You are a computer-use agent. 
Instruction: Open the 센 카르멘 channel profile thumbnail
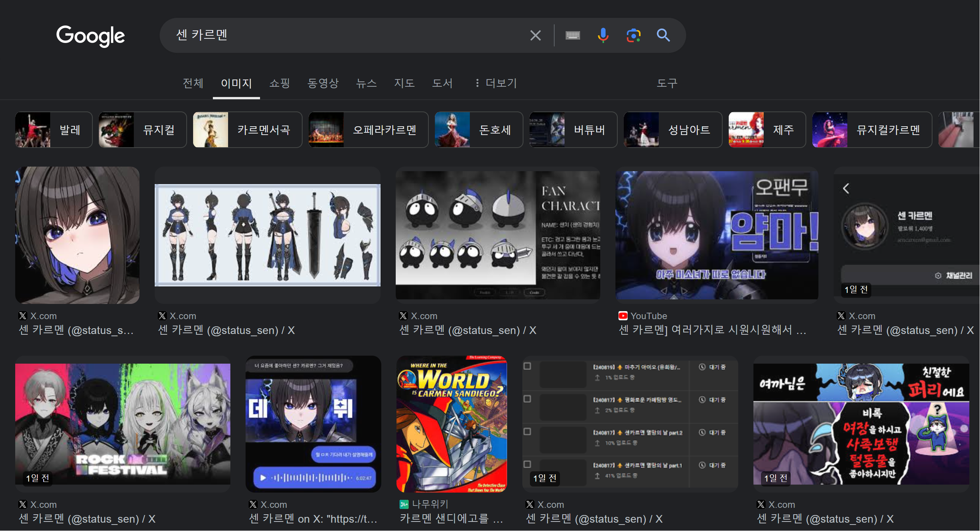click(907, 235)
